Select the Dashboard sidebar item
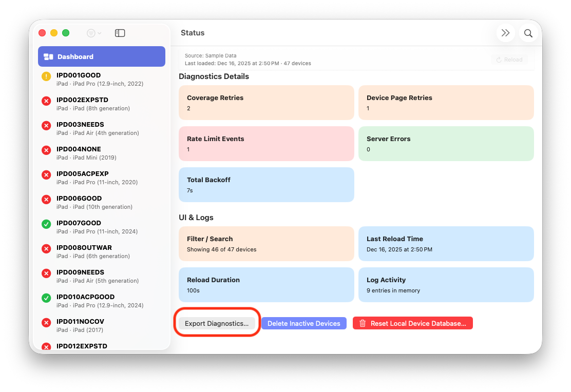 click(x=102, y=56)
